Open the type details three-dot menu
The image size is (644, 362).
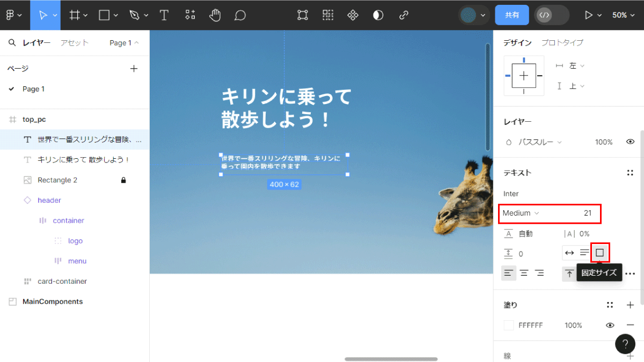[x=630, y=274]
